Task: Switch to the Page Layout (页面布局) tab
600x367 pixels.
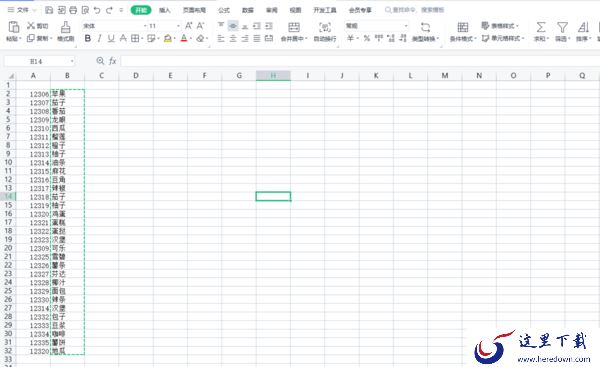Action: coord(194,10)
